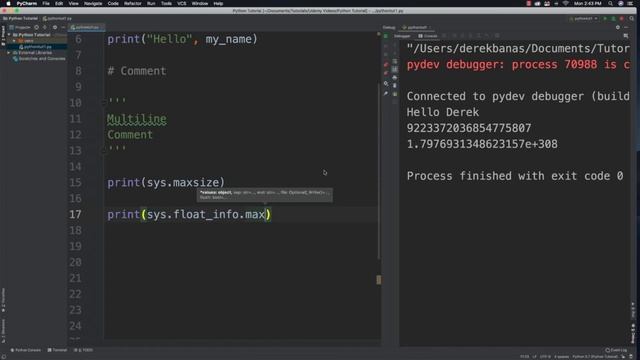Expand the External Libraries node
This screenshot has width=640, height=360.
pos(9,53)
